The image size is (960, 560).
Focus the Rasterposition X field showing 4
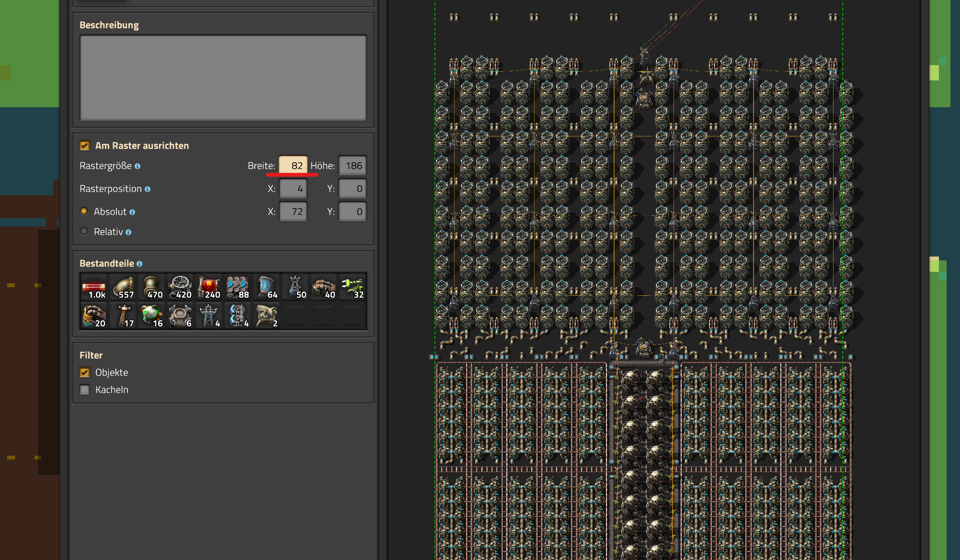coord(293,189)
